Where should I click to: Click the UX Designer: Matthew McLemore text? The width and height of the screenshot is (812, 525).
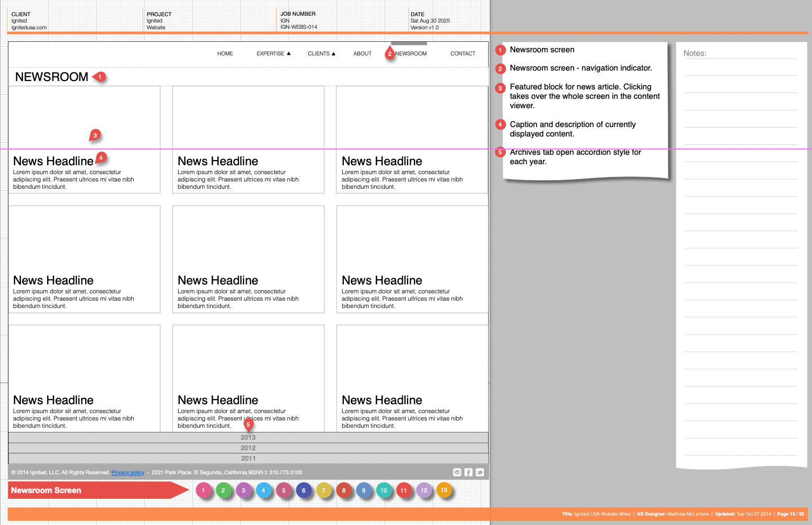click(673, 514)
